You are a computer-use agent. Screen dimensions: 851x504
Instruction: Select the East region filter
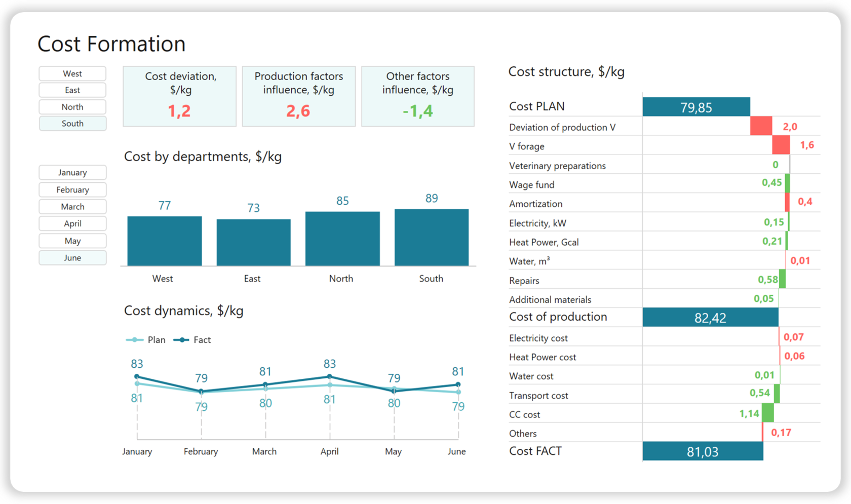[x=72, y=90]
